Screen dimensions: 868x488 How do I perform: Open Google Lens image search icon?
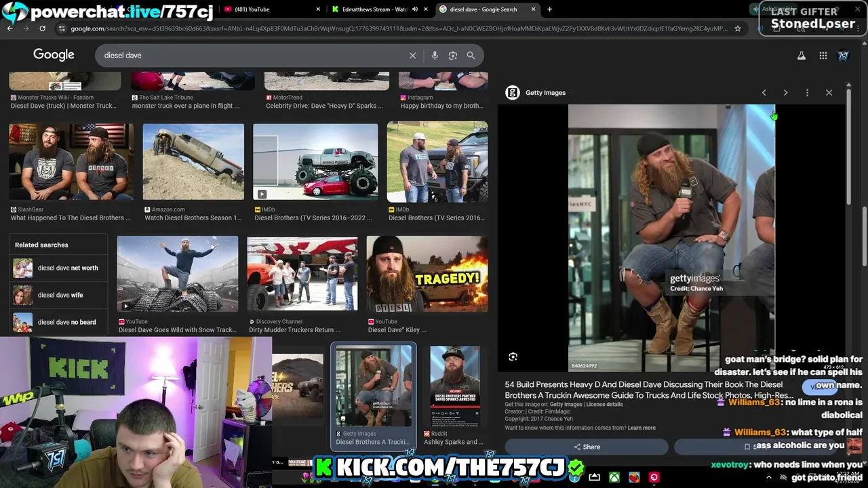453,56
